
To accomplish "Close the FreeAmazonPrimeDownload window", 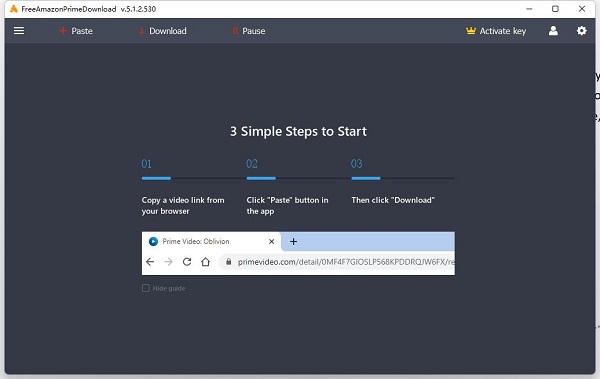I will click(582, 9).
